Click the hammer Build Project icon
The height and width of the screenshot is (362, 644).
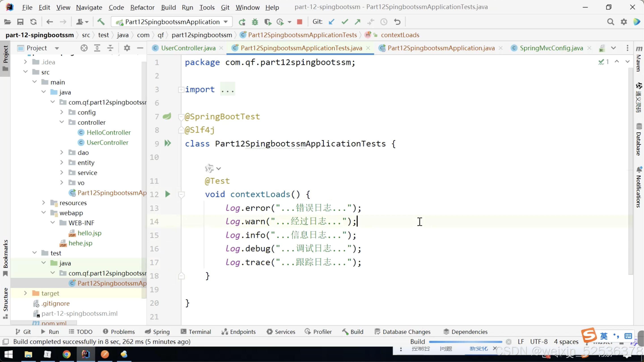coord(101,22)
